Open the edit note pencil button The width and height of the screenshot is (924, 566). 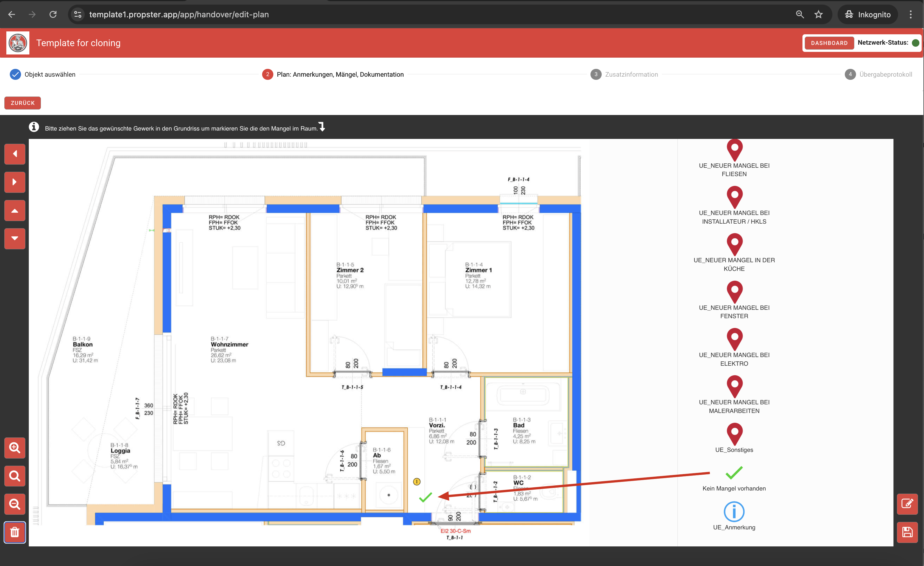click(x=907, y=504)
